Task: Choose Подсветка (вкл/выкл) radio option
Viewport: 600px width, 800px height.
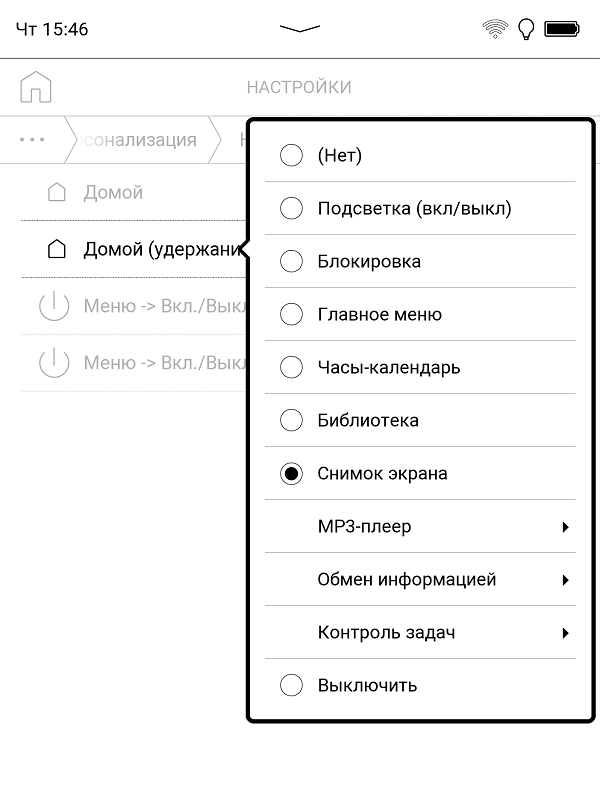Action: pos(291,209)
